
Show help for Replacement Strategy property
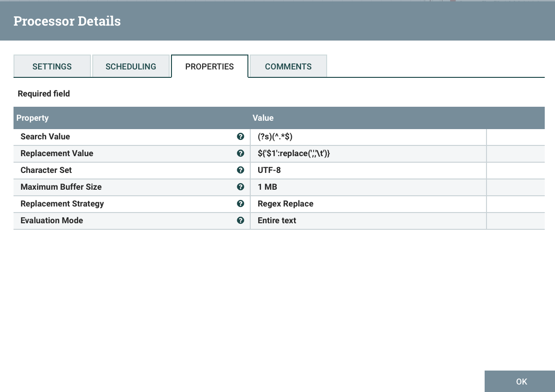(240, 204)
